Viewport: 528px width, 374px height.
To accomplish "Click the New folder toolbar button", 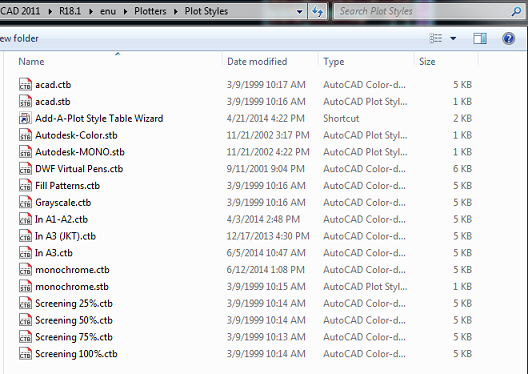I will pyautogui.click(x=19, y=39).
